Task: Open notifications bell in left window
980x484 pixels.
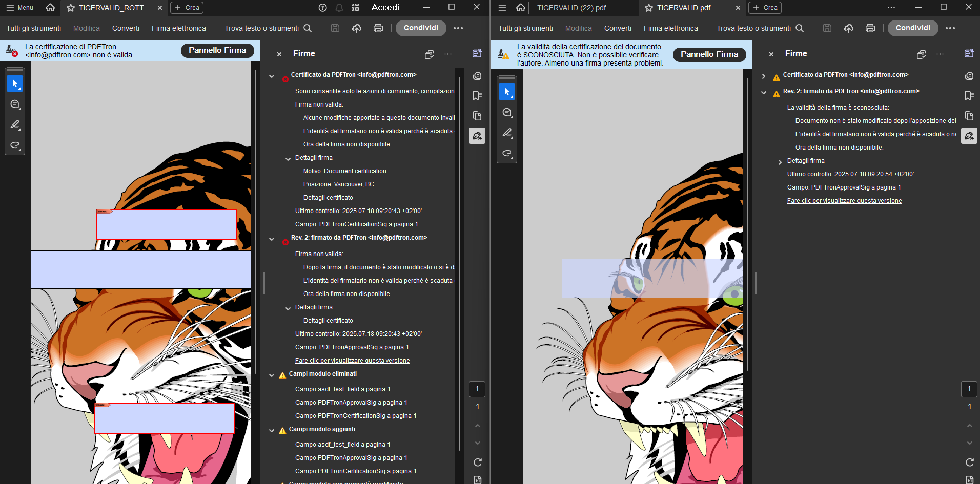Action: [339, 8]
